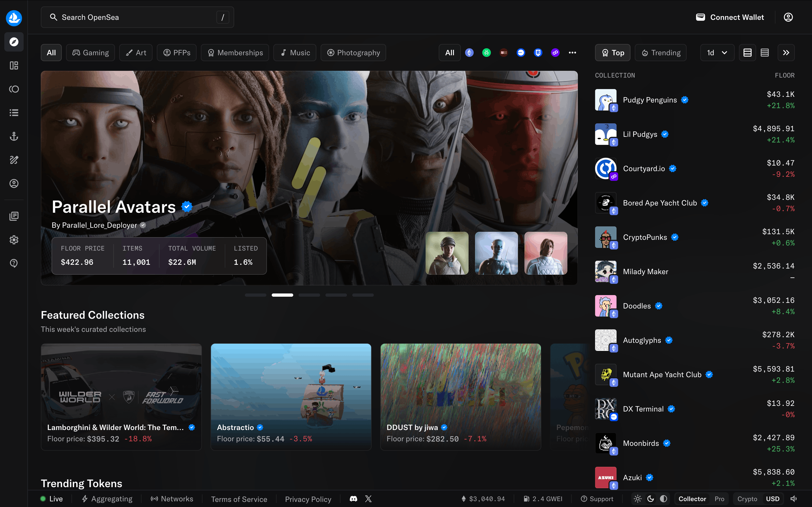Switch to the Trending tab
Screen dimensions: 812x507
tap(661, 53)
